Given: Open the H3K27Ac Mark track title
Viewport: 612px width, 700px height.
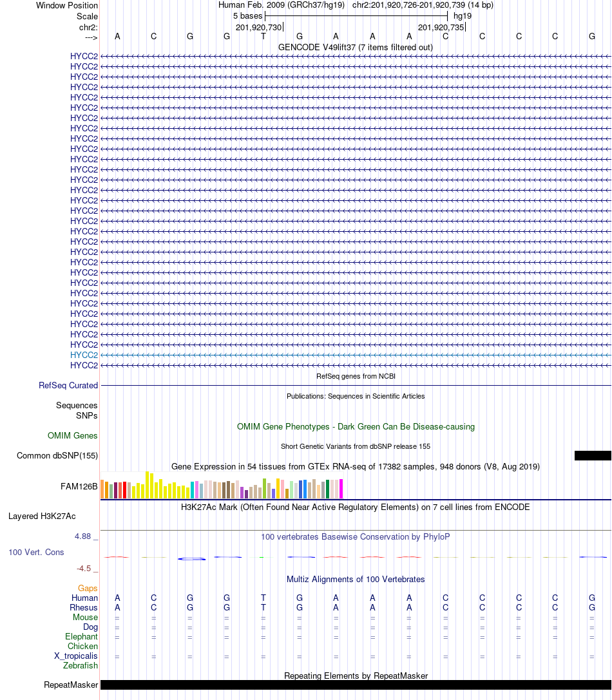Looking at the screenshot, I should [x=356, y=507].
